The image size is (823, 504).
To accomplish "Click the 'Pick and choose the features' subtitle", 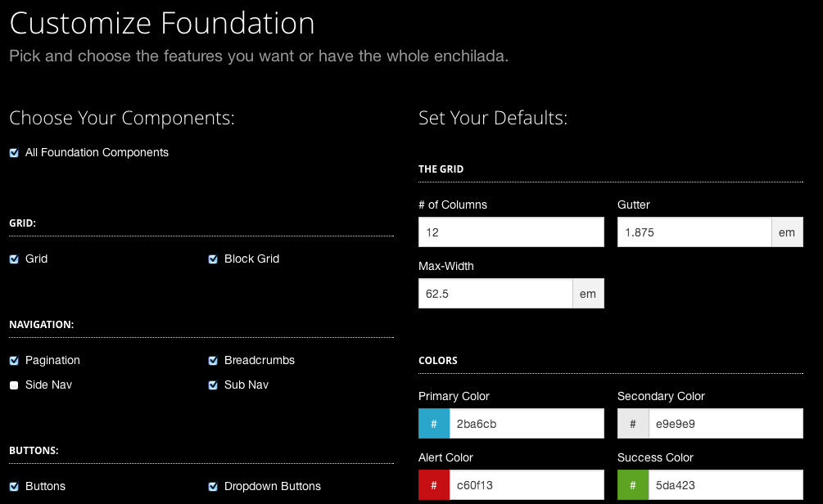I will coord(259,56).
